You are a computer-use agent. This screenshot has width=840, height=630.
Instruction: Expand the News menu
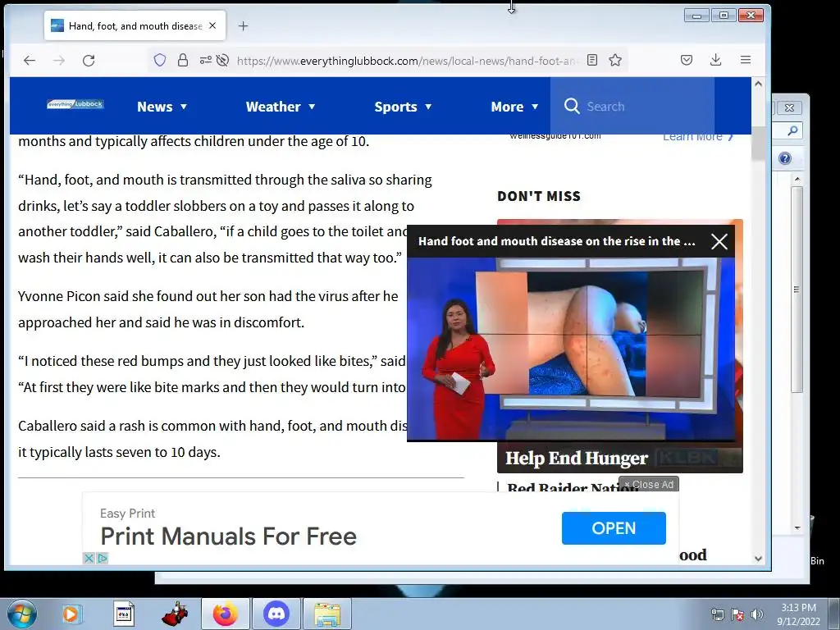pos(162,107)
